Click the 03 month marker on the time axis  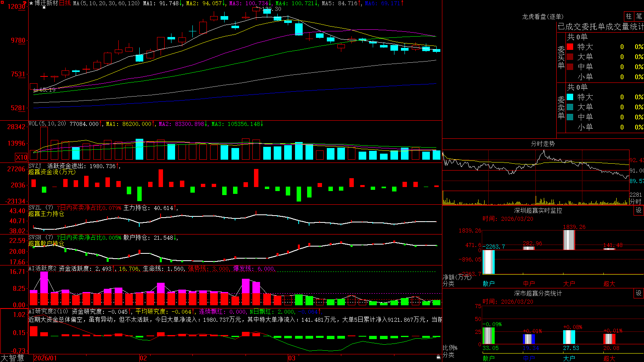(292, 358)
